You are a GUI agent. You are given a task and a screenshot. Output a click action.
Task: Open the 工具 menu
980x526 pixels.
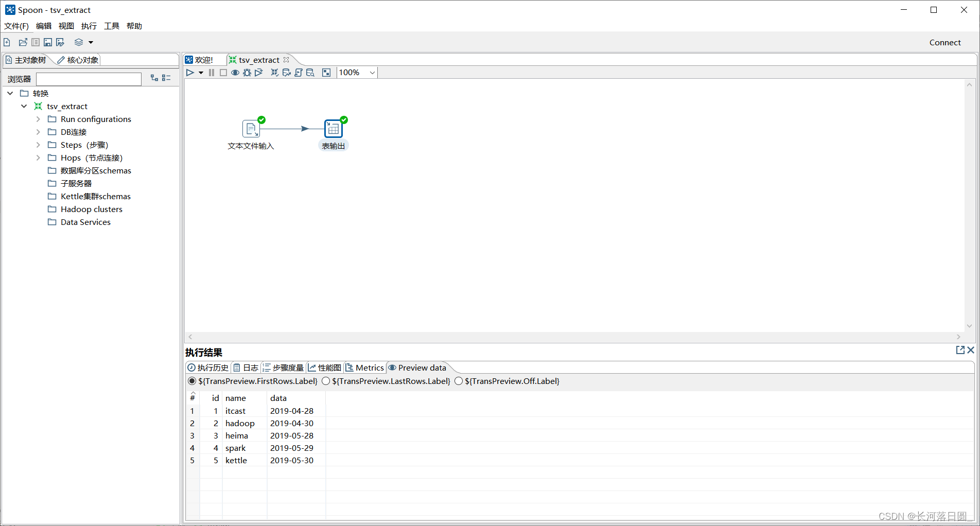click(x=112, y=26)
